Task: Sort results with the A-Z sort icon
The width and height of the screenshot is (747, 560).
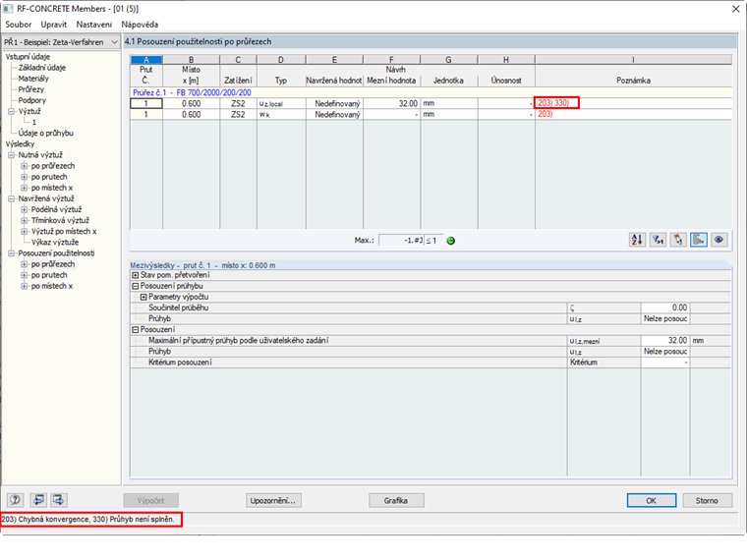Action: (637, 240)
